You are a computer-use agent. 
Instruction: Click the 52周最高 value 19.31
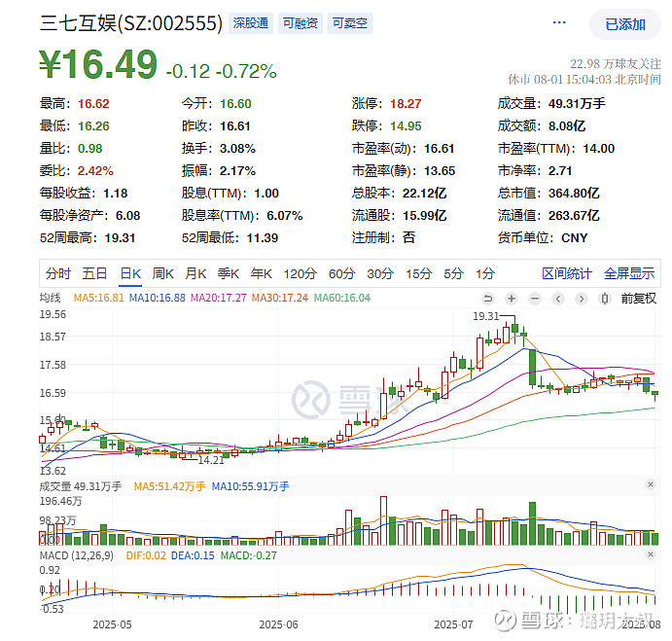(120, 238)
